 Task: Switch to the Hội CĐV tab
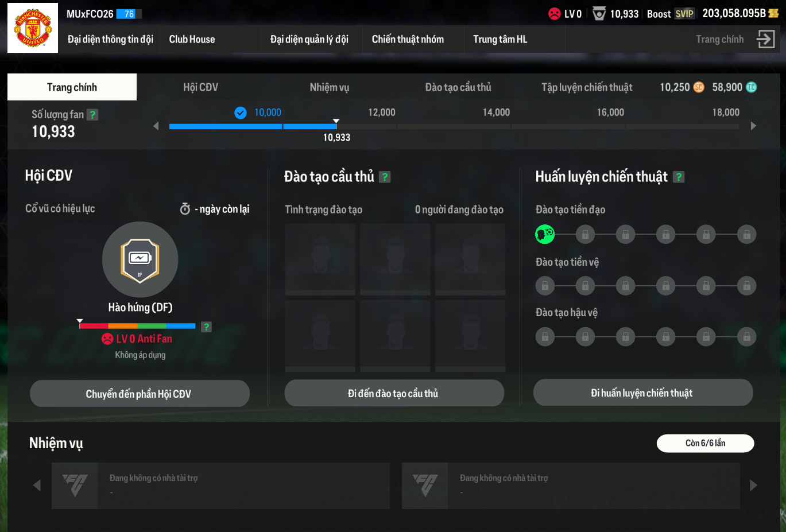pos(200,87)
